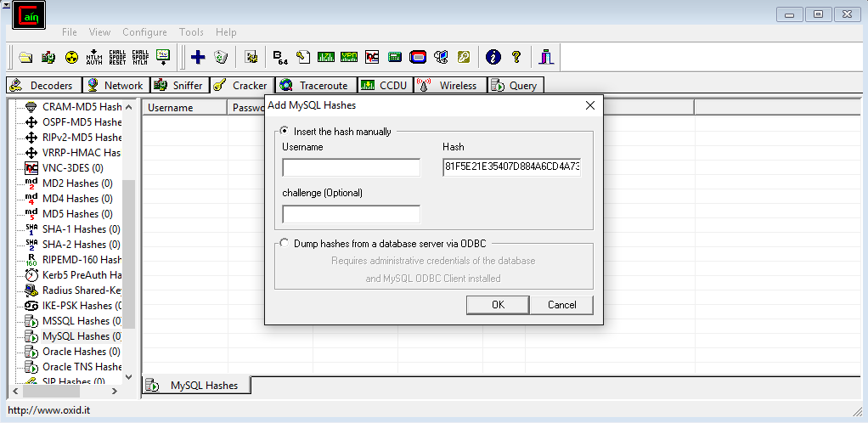Click the tree panel scroll right arrow
Viewport: 868px width, 423px height.
115,391
